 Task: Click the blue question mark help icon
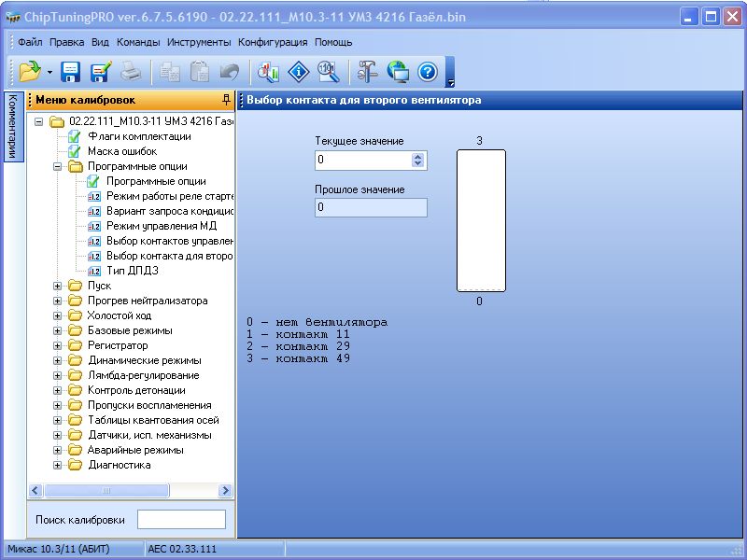tap(427, 72)
